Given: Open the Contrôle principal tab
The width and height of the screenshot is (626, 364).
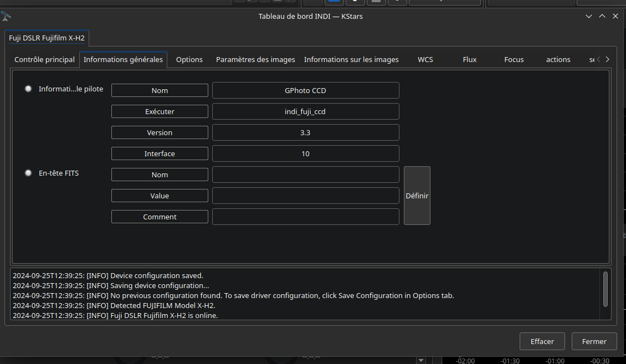Looking at the screenshot, I should (x=44, y=59).
